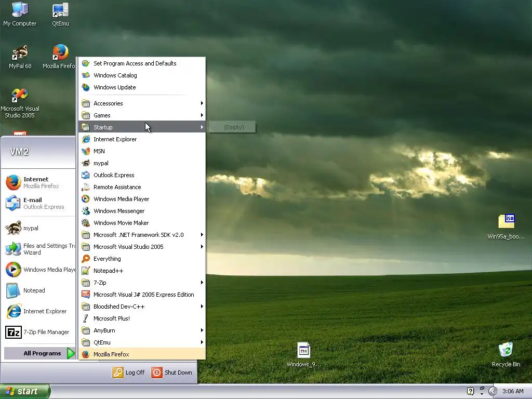Expand the 7-Zip submenu
Viewport: 532px width, 399px height.
pyautogui.click(x=142, y=282)
